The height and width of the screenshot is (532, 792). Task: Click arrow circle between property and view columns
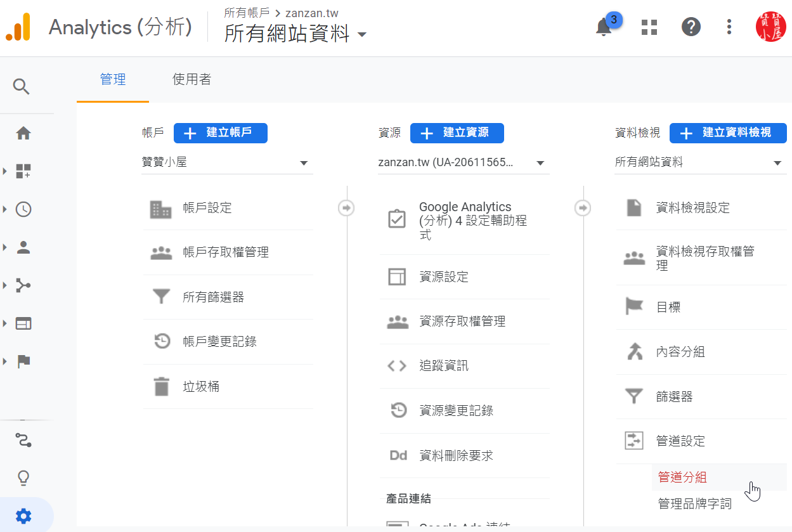pos(583,208)
